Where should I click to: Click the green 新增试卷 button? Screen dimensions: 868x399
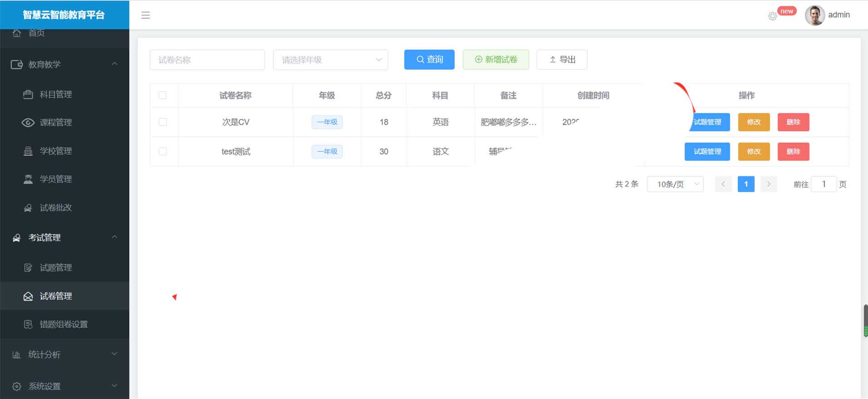(x=495, y=59)
